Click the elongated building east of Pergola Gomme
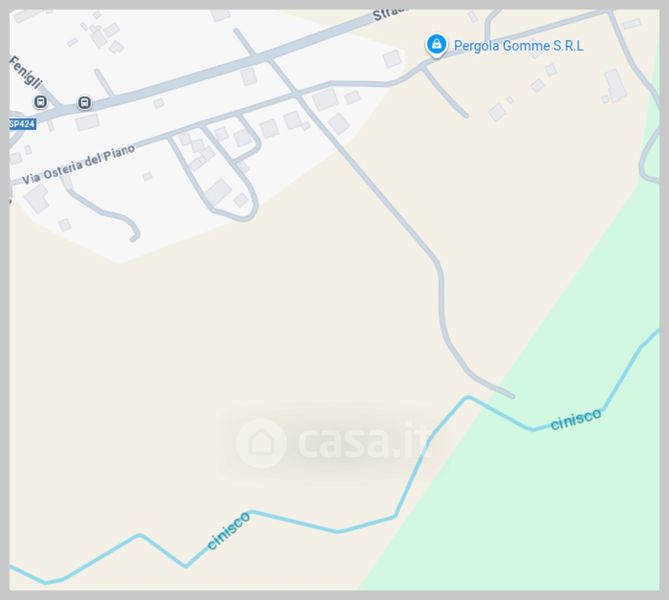Viewport: 669px width, 600px height. click(615, 86)
